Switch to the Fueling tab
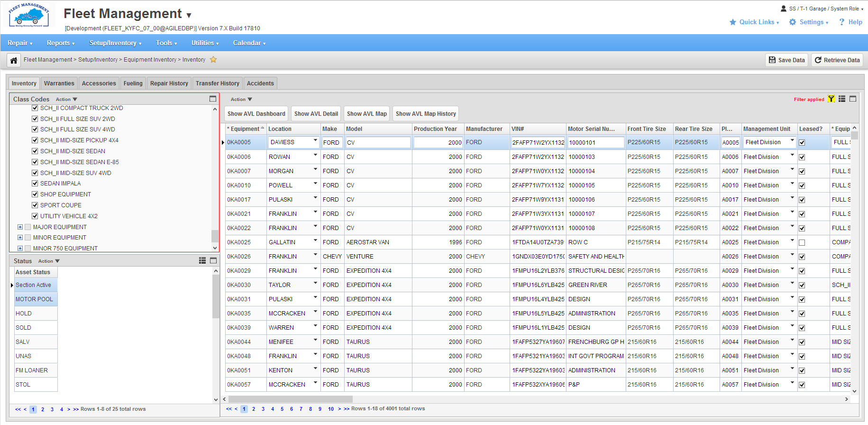 (133, 83)
